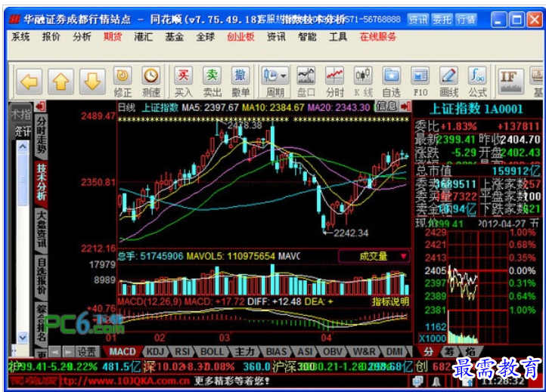Click the 买入 buy icon
Screen dimensions: 546x392
coord(184,82)
